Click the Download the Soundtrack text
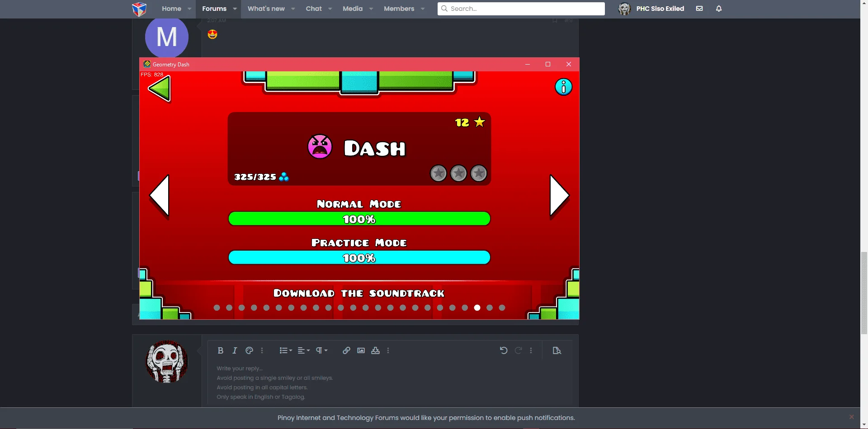Screen dimensions: 868x429 (x=359, y=293)
